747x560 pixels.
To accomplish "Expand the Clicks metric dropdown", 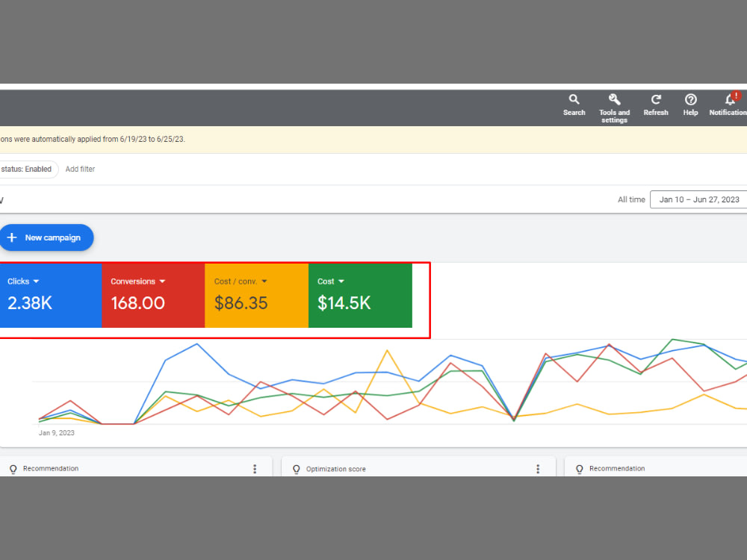I will pyautogui.click(x=36, y=281).
